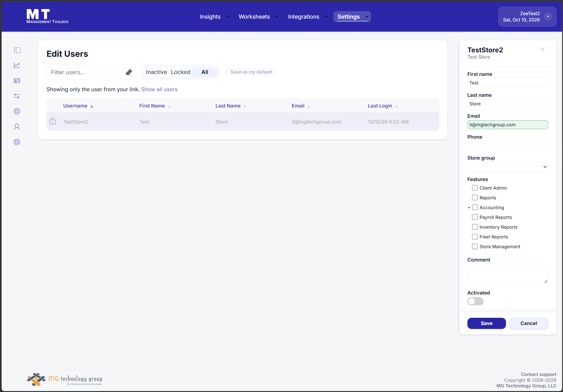Open the support lifebuoy sidebar icon
This screenshot has height=392, width=563.
(x=17, y=142)
